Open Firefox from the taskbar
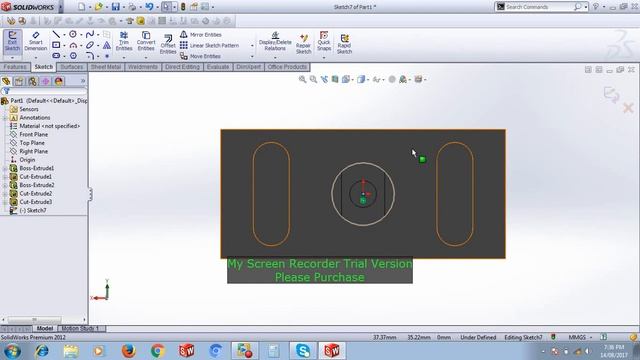Viewport: 640px width, 360px height. (129, 351)
